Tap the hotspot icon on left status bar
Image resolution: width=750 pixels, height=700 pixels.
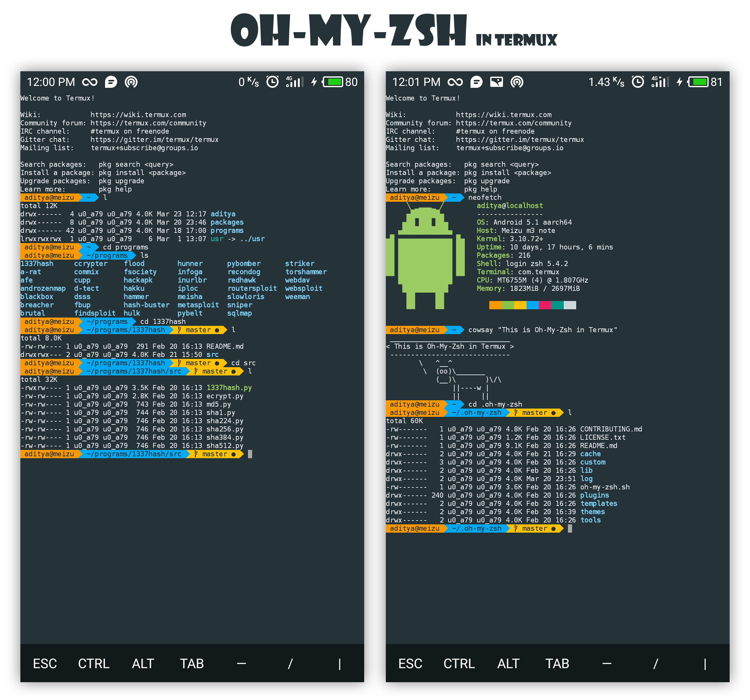tap(131, 82)
